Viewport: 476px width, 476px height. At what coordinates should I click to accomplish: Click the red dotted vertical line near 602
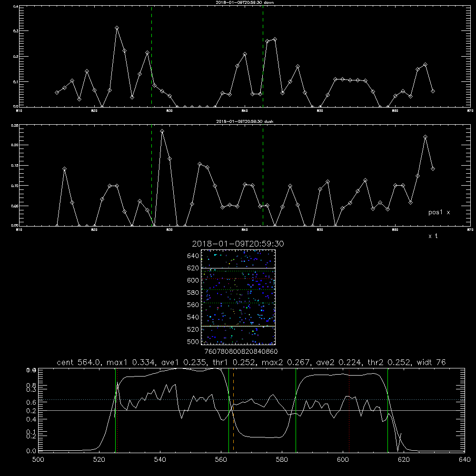point(349,410)
